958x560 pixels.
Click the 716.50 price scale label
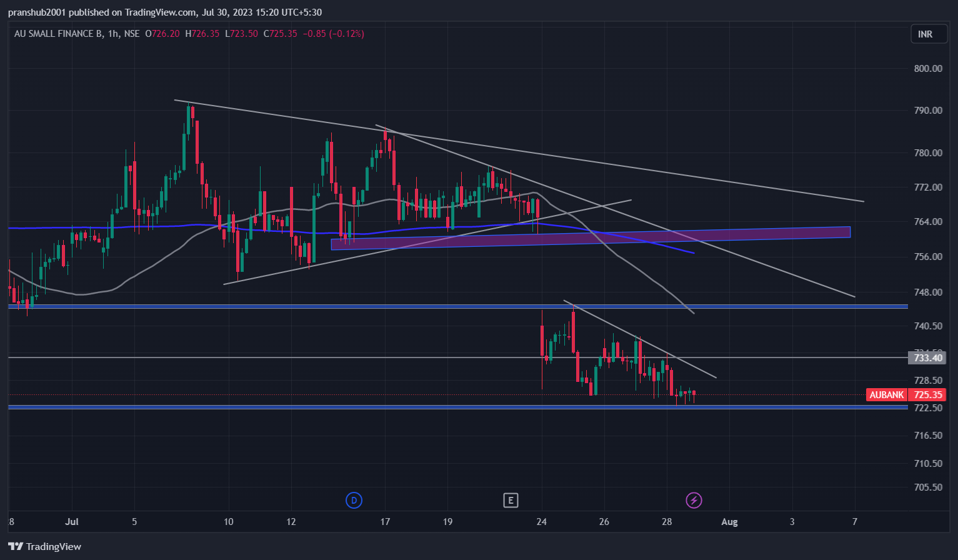click(x=928, y=436)
